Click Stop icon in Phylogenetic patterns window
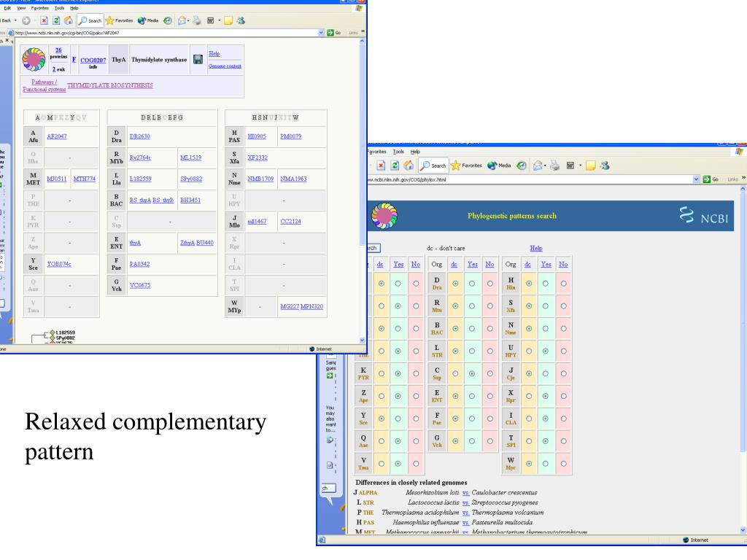Screen dimensions: 747x560 [x=381, y=166]
